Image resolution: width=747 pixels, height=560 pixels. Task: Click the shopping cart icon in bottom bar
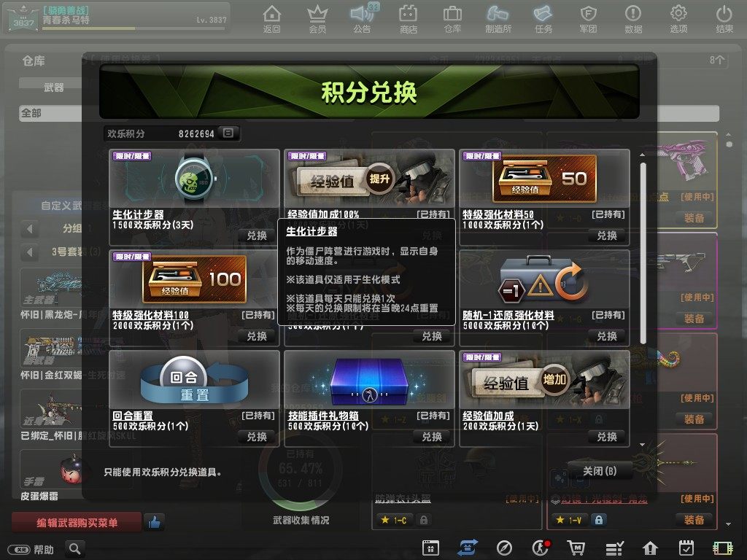[576, 548]
